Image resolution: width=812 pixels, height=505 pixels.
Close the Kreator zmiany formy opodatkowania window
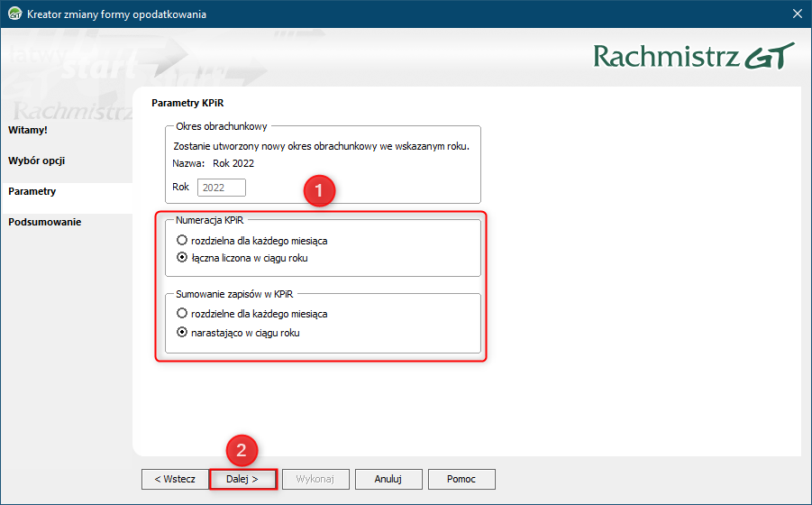pyautogui.click(x=798, y=14)
